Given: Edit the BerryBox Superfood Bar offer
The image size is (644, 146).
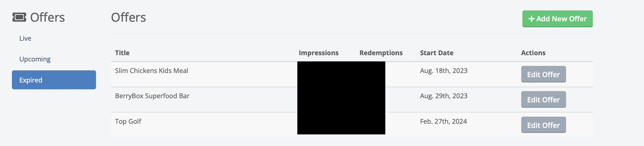Looking at the screenshot, I should click(x=543, y=99).
